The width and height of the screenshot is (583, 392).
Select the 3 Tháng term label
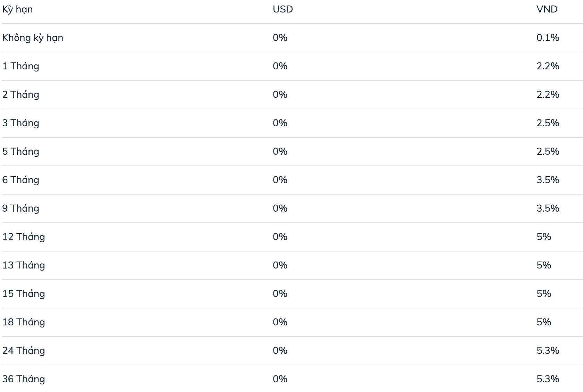coord(20,123)
